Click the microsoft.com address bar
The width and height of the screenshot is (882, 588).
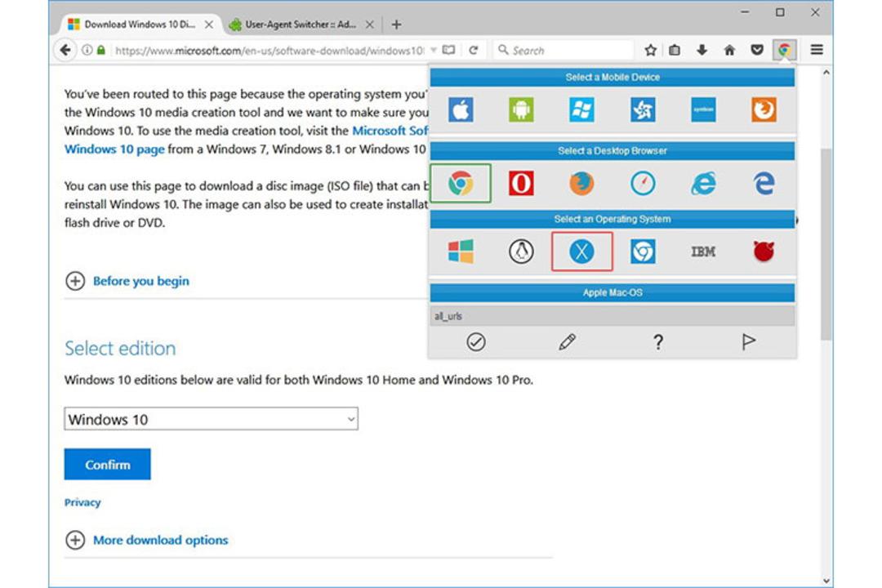270,51
